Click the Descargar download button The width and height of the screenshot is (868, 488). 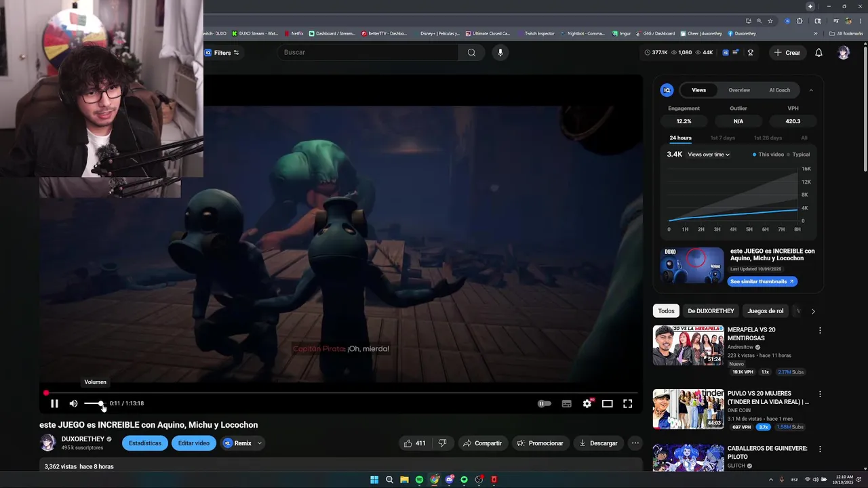tap(597, 443)
